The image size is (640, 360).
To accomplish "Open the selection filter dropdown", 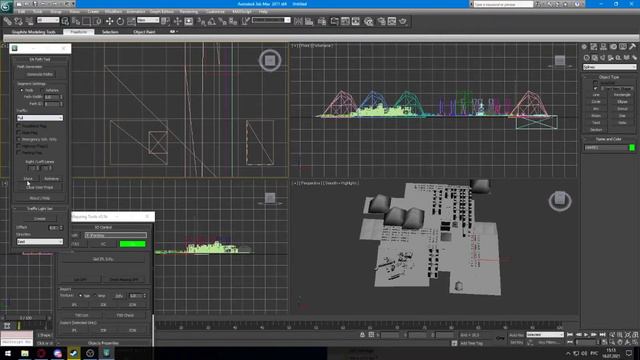I will tap(48, 20).
